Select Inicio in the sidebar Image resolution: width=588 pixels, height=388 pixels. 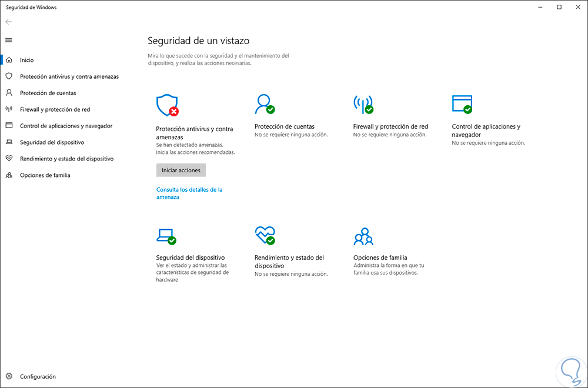26,60
